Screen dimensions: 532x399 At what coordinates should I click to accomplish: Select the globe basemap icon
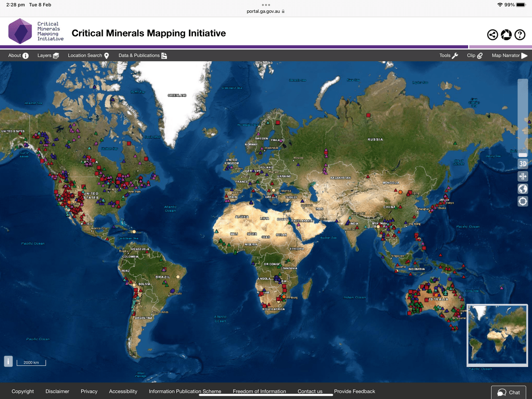[x=522, y=189]
